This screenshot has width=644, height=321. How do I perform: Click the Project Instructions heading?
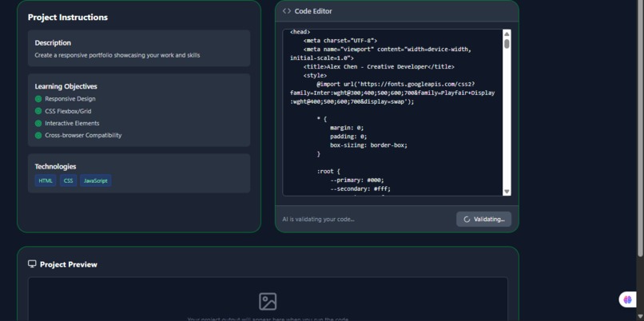pos(68,18)
